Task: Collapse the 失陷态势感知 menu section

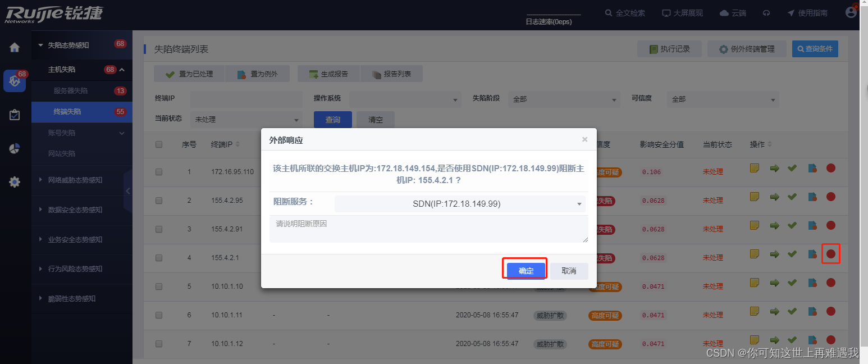Action: click(x=82, y=45)
